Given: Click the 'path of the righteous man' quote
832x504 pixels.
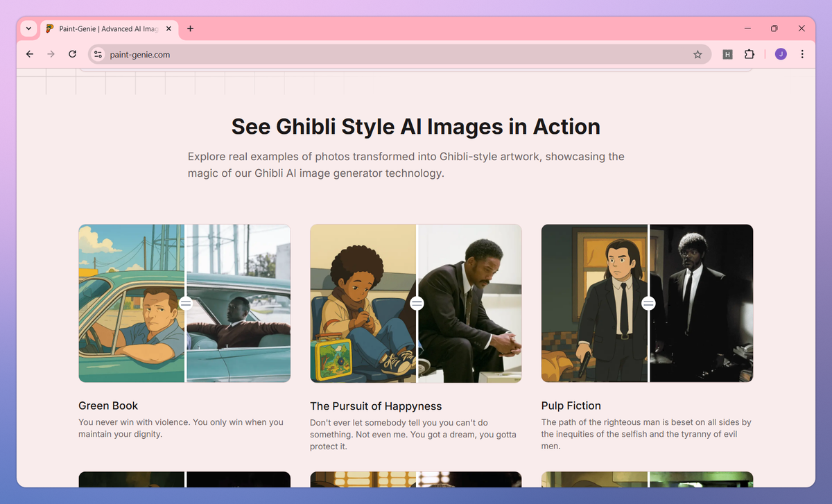Looking at the screenshot, I should click(646, 434).
